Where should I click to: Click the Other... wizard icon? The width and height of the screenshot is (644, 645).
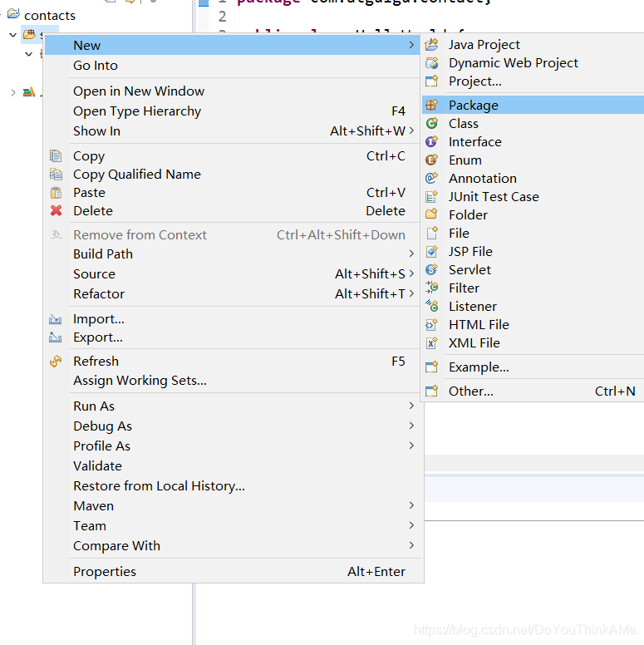[431, 391]
